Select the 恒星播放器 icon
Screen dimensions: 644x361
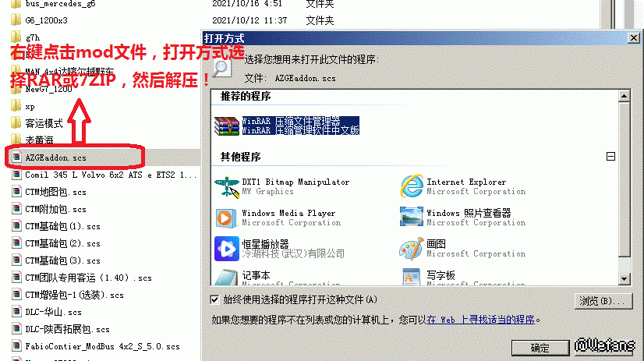point(226,249)
